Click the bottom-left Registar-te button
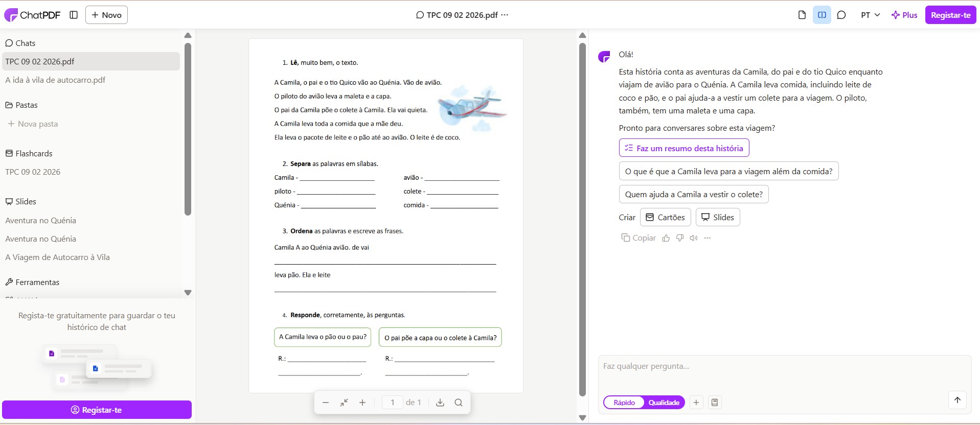 (97, 410)
